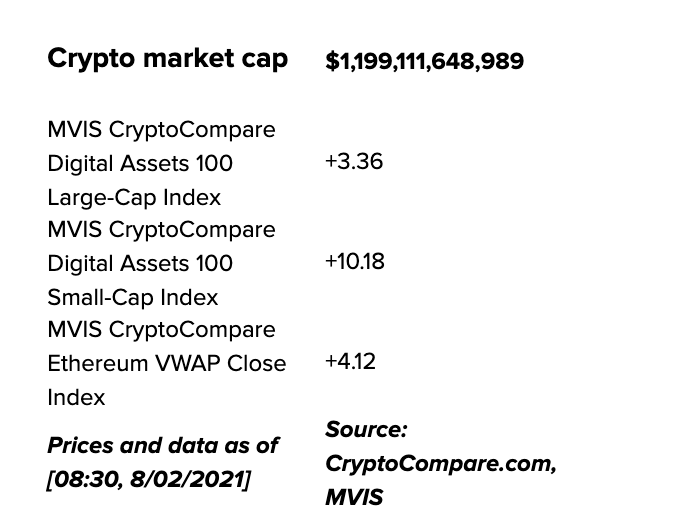Click the "Crypto market cap" heading
690x520 pixels.
167,58
